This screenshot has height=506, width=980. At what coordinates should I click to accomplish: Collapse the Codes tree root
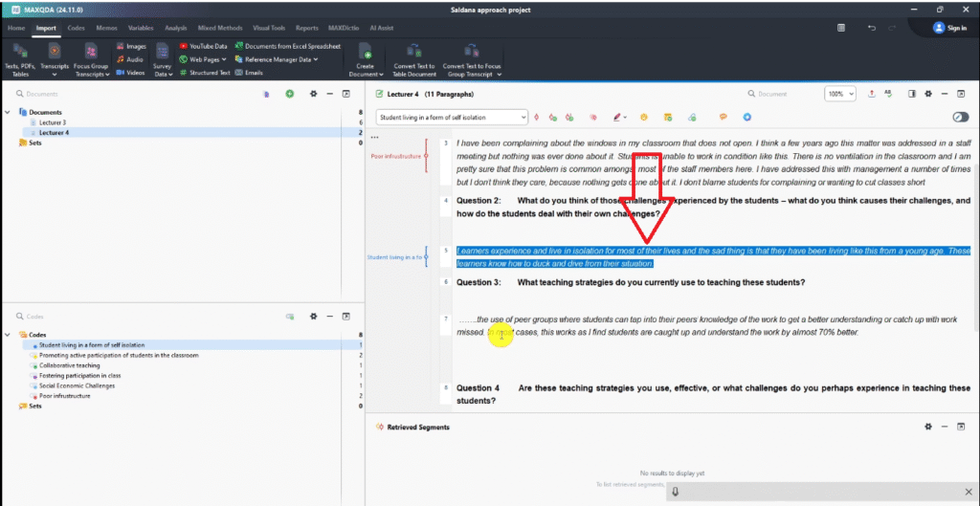[9, 335]
